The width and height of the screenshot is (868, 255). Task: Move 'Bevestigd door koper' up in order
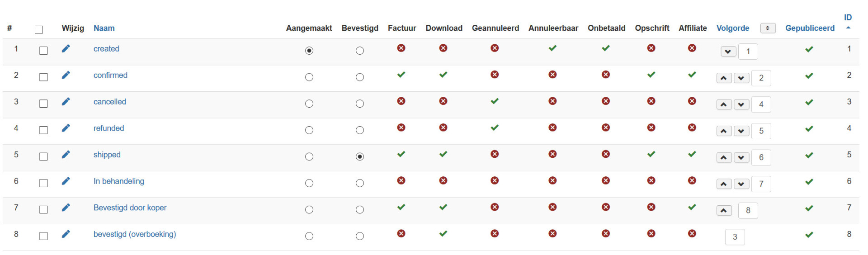724,211
